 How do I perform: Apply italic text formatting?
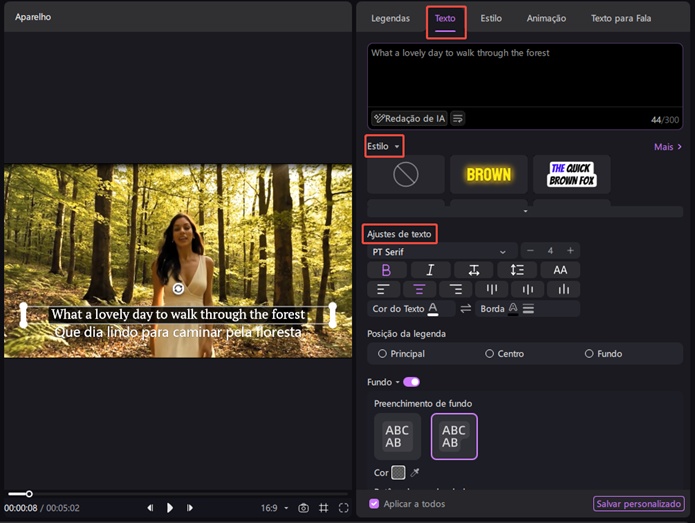430,270
